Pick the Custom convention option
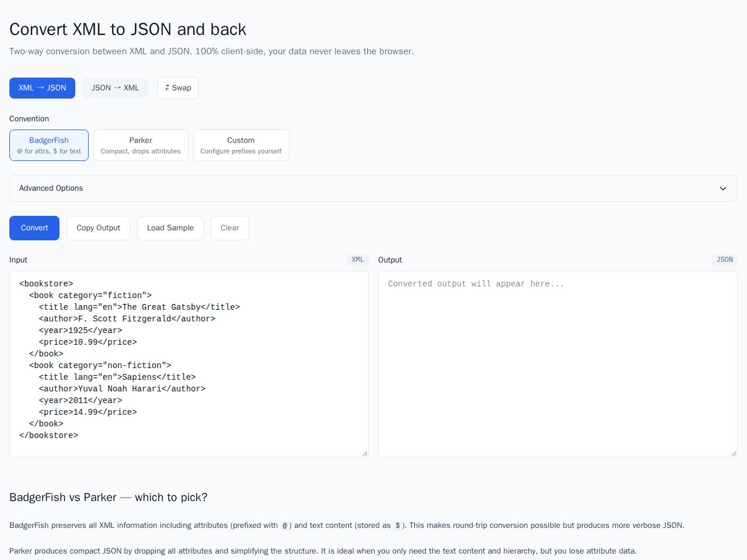Screen dimensions: 747x560 tap(241, 145)
